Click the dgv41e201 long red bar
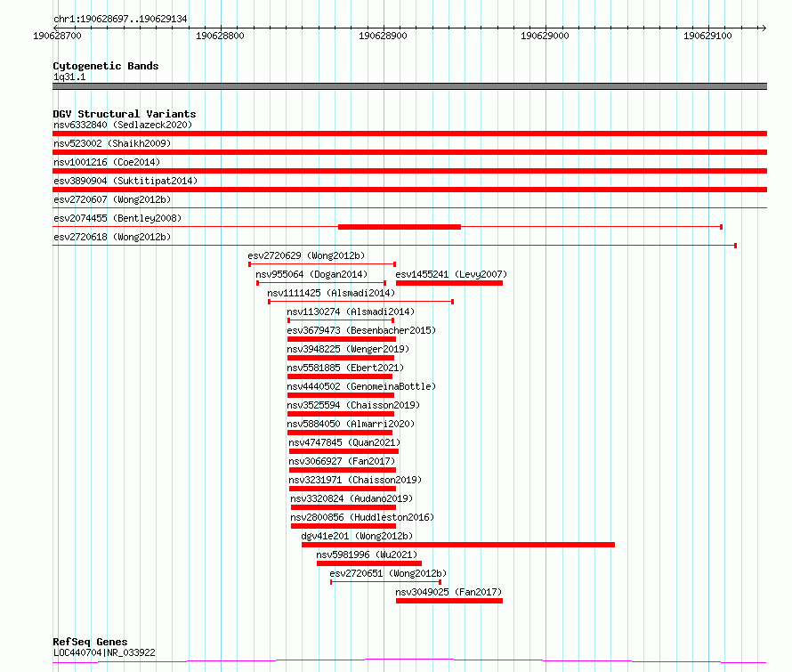 [458, 545]
